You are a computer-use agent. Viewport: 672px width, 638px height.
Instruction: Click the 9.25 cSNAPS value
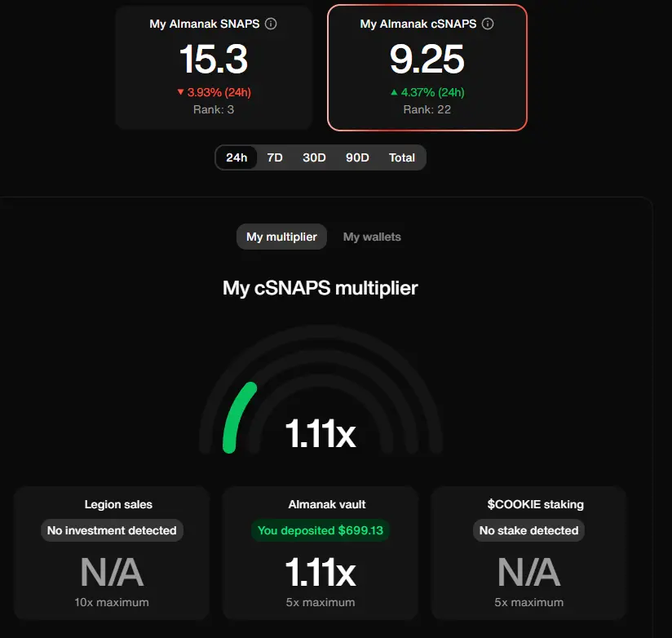click(427, 60)
